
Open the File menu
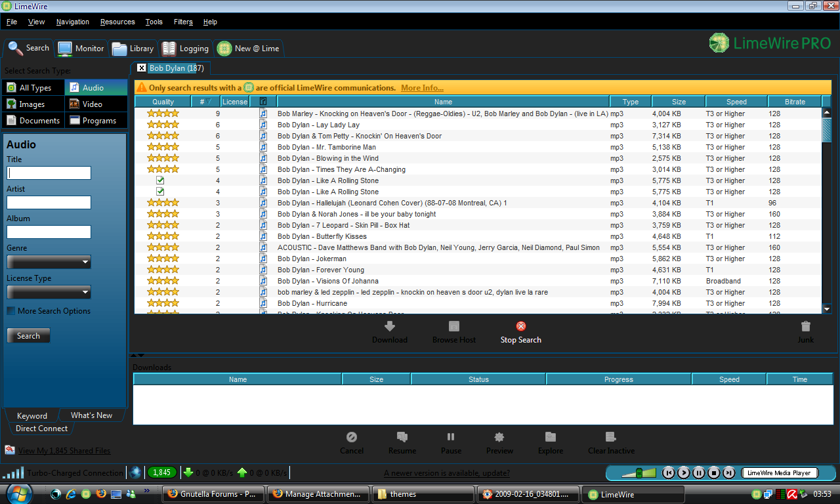click(x=12, y=22)
